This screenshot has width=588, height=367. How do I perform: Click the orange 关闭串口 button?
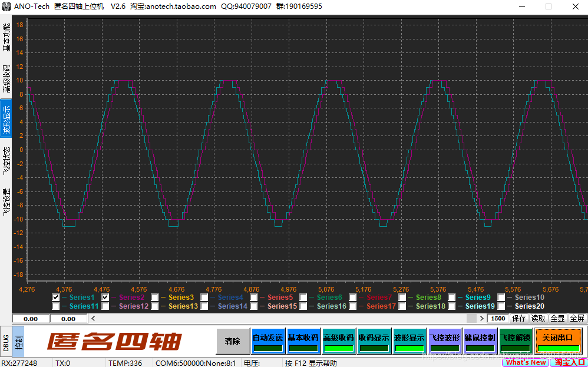click(x=558, y=341)
